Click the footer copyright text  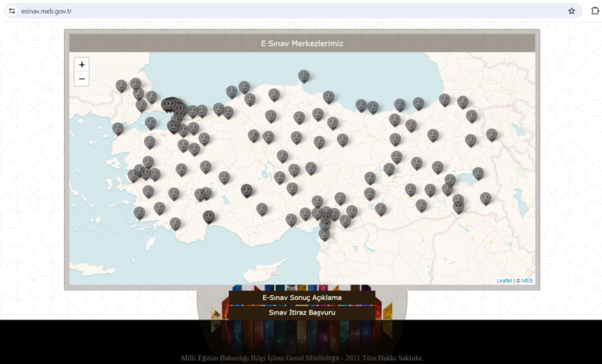tap(302, 358)
